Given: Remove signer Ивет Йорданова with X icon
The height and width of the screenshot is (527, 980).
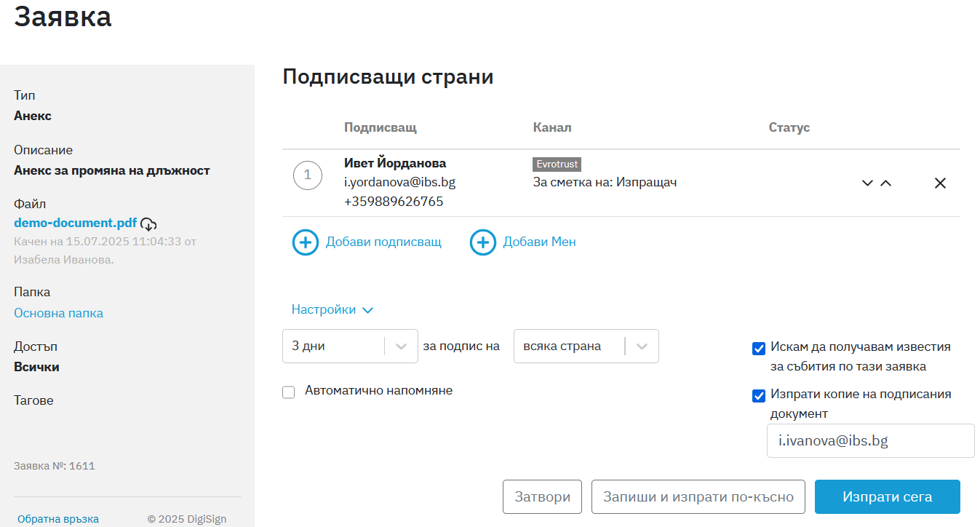Looking at the screenshot, I should (940, 183).
